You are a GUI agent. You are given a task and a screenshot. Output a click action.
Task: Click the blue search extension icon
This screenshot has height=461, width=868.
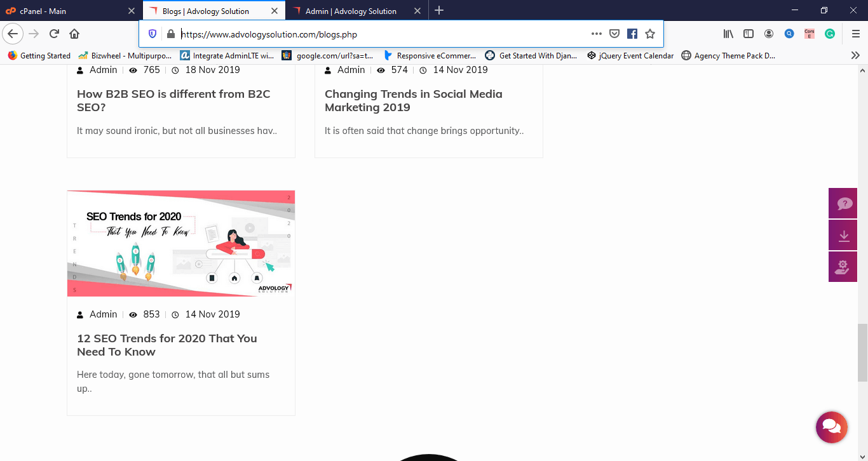[789, 34]
